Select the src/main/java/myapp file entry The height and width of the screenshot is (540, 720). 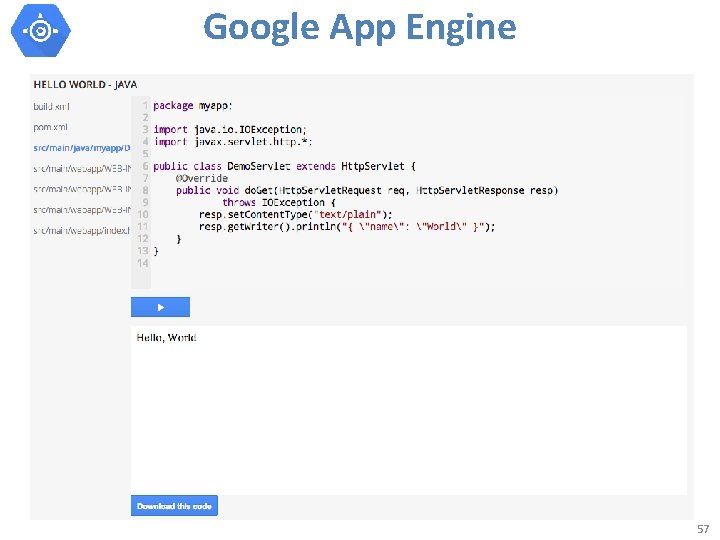(x=82, y=148)
